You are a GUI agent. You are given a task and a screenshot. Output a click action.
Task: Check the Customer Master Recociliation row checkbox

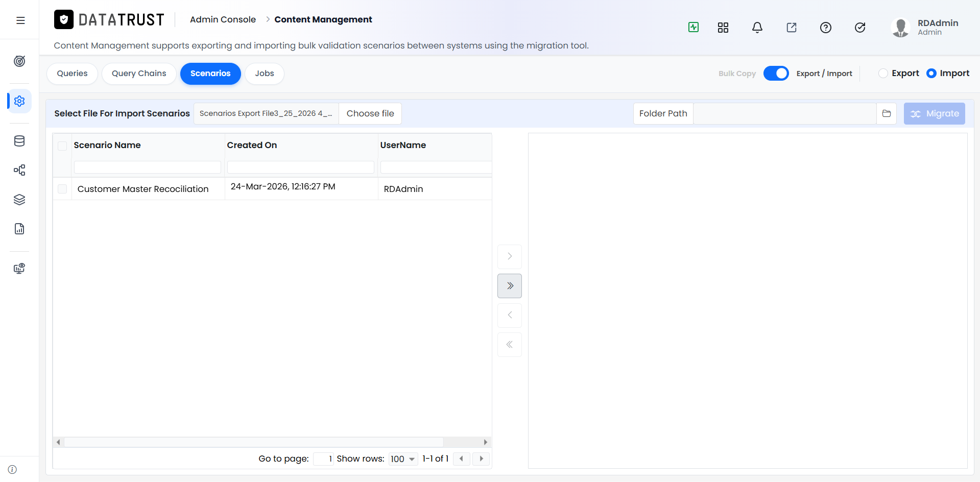click(x=62, y=189)
